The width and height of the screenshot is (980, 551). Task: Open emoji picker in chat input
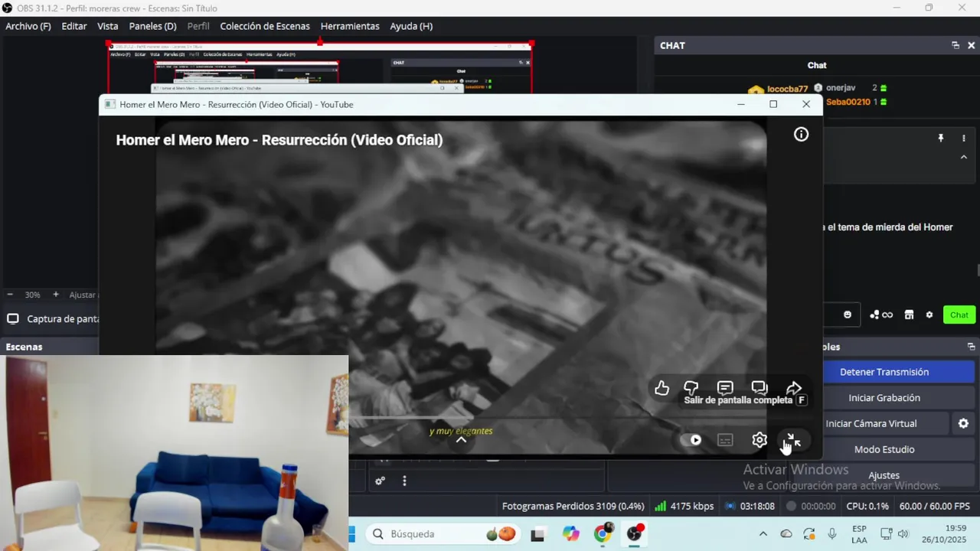[848, 315]
